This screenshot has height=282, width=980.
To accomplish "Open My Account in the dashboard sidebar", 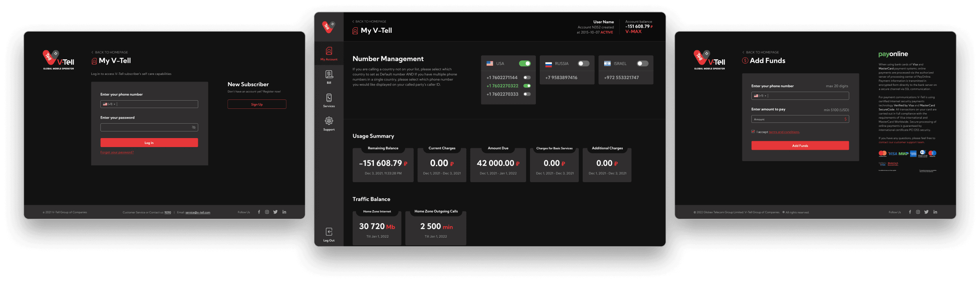I will pyautogui.click(x=329, y=54).
